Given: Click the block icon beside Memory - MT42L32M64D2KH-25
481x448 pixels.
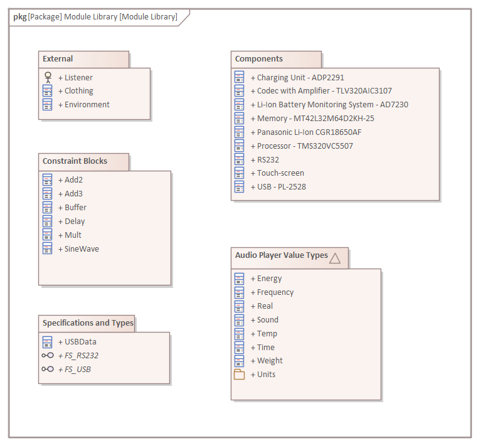Looking at the screenshot, I should click(240, 119).
